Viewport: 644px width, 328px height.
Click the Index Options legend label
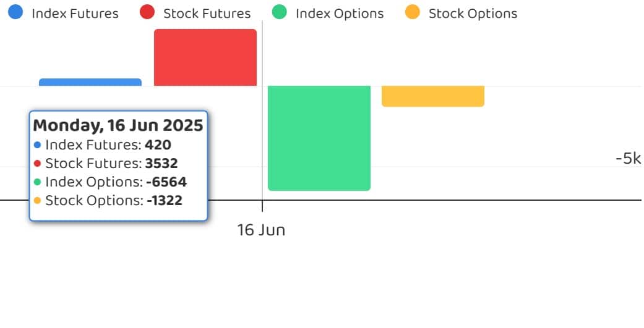tap(340, 14)
